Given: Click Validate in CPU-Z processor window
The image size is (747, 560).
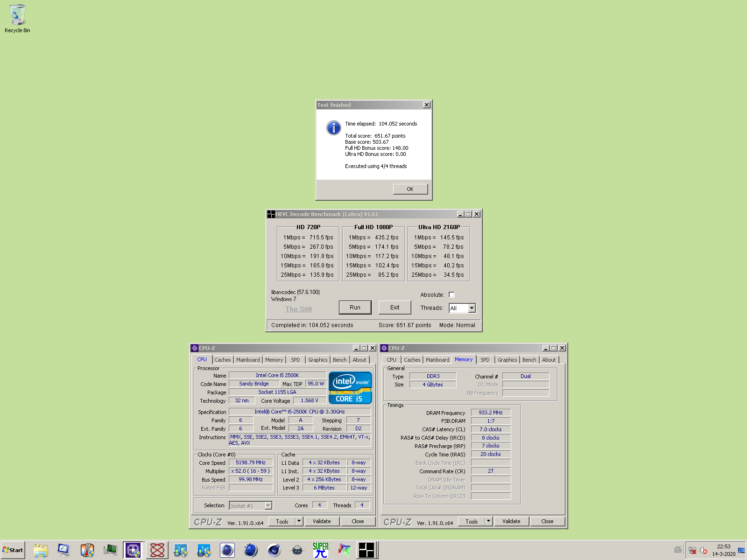Looking at the screenshot, I should click(322, 521).
